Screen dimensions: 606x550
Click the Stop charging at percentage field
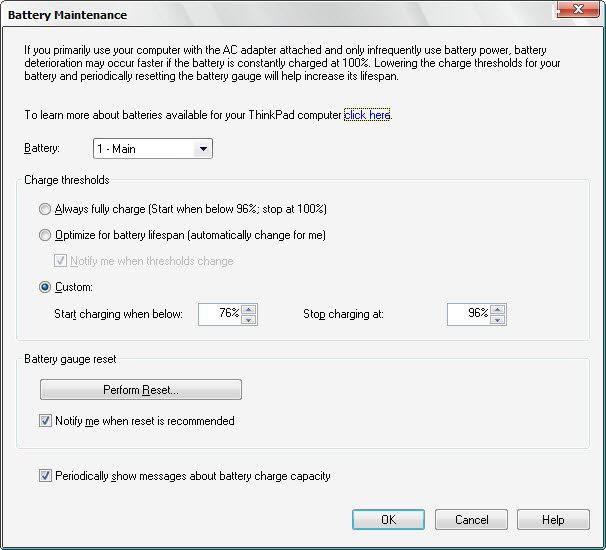pos(468,315)
